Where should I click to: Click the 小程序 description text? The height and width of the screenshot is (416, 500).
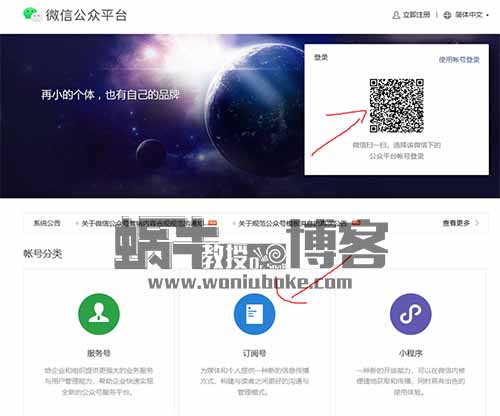click(x=411, y=381)
